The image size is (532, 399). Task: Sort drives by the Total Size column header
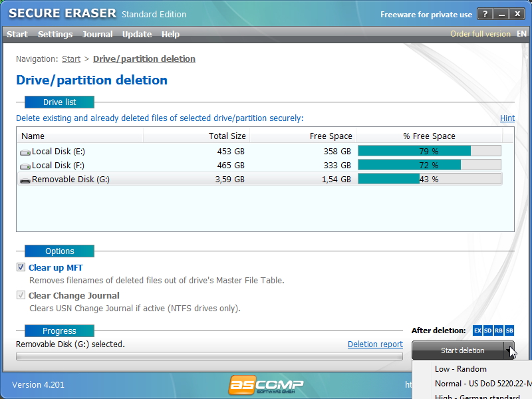pyautogui.click(x=196, y=136)
